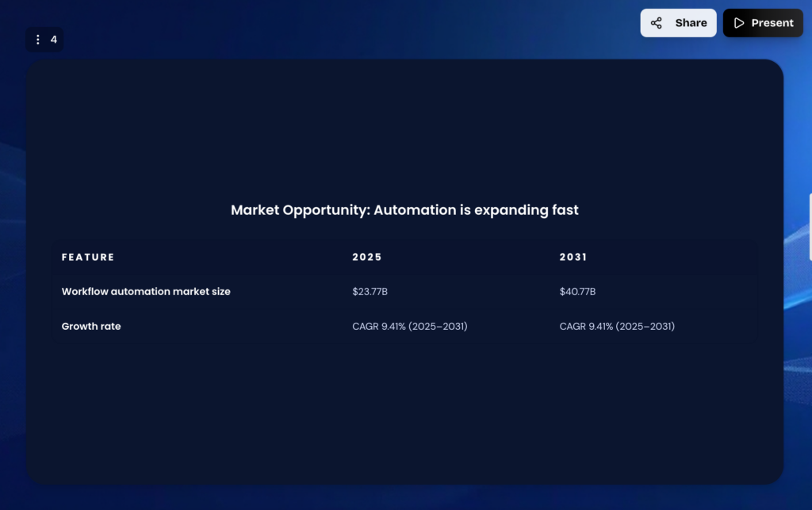Click the play icon inside Present button
The width and height of the screenshot is (812, 510).
pyautogui.click(x=737, y=23)
